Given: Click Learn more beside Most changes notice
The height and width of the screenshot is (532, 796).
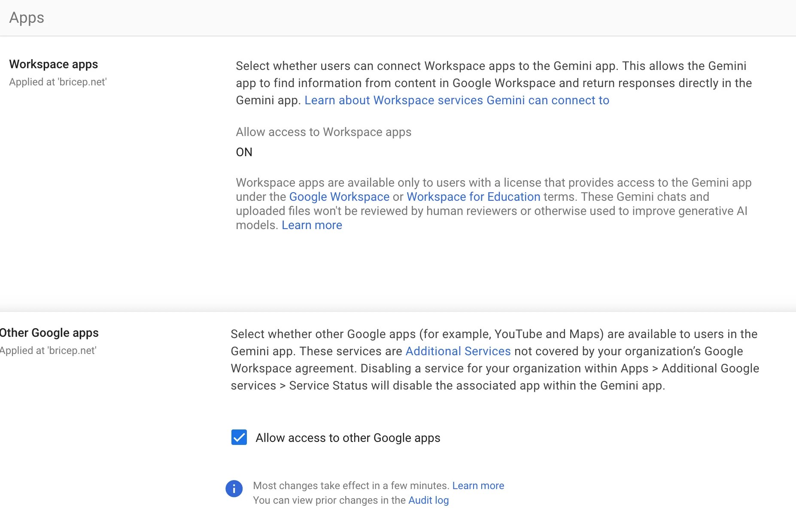Looking at the screenshot, I should click(478, 485).
